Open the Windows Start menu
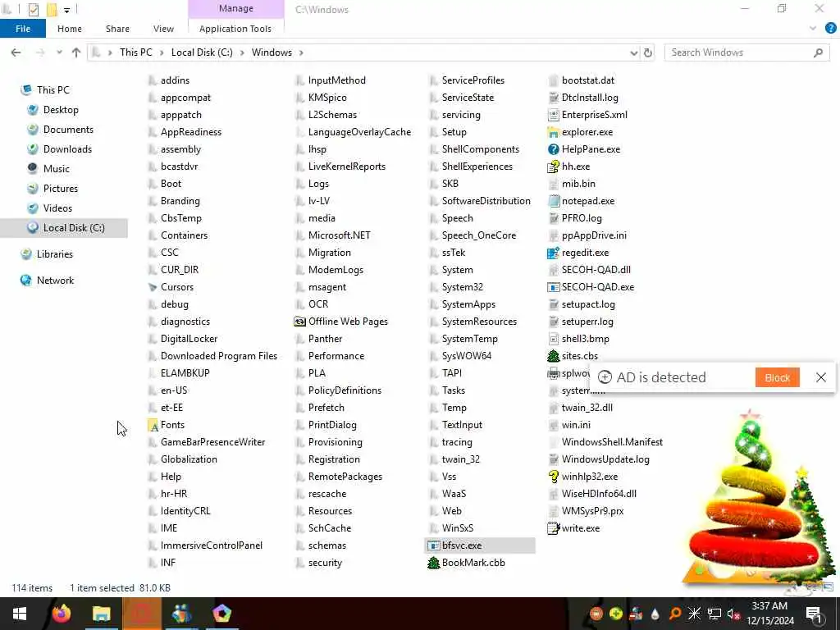 (20, 614)
